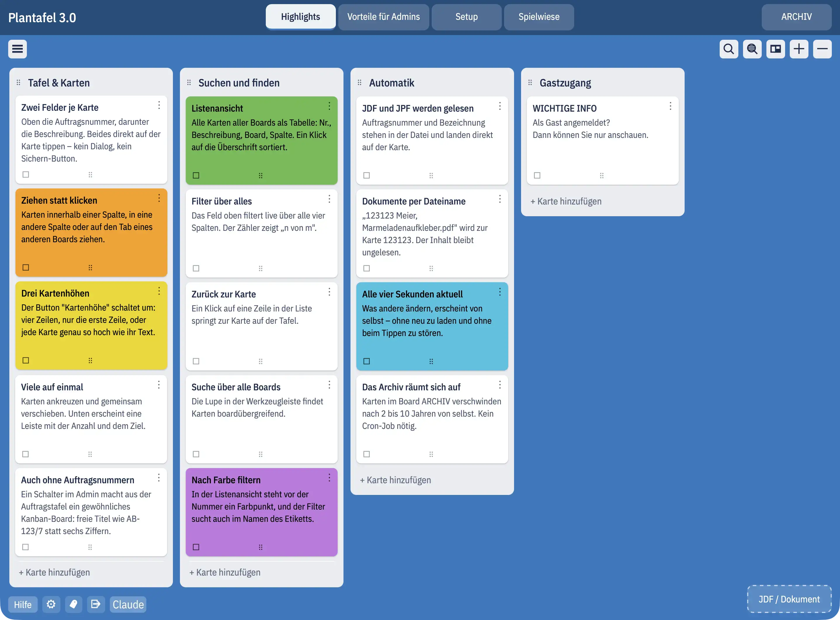This screenshot has height=620, width=840.
Task: Open settings gear icon at bottom
Action: point(51,604)
